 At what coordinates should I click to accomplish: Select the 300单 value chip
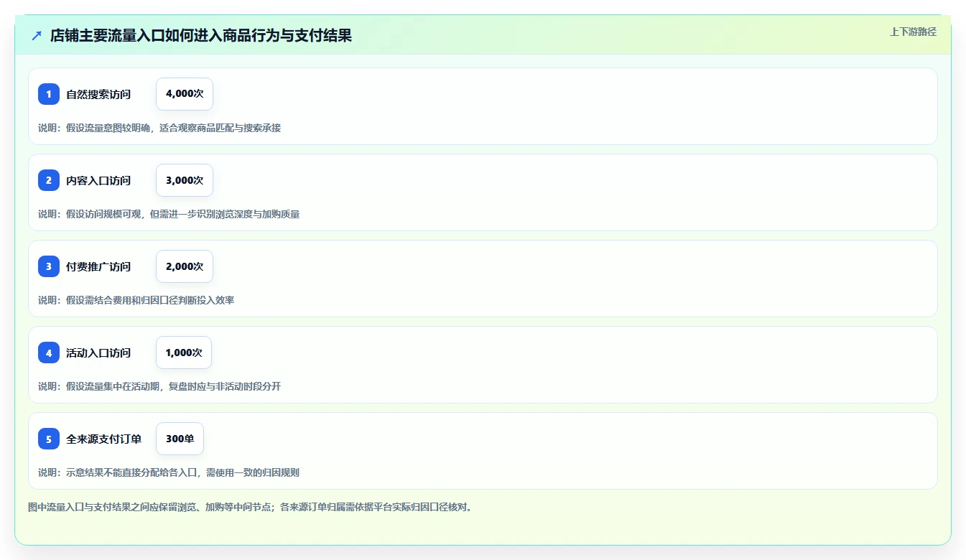click(180, 439)
